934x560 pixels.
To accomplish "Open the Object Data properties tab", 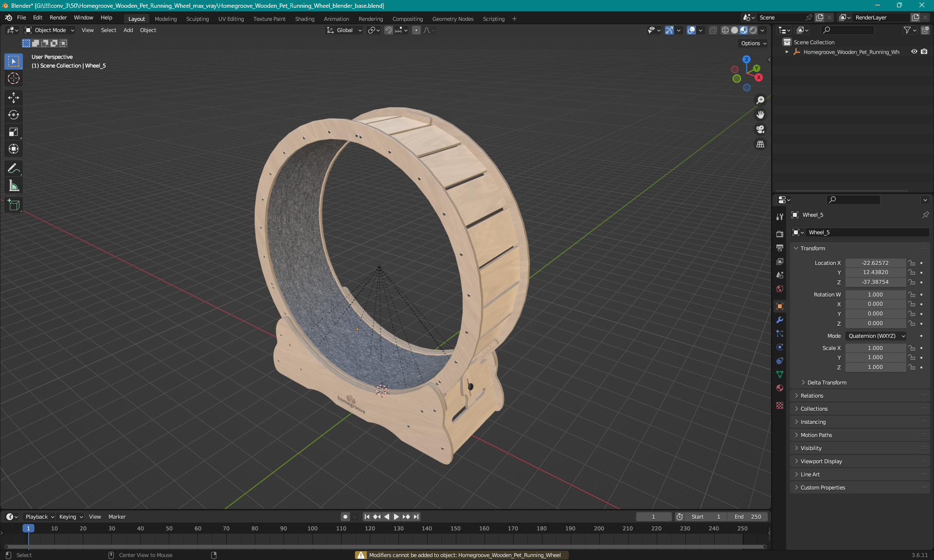I will [x=780, y=374].
